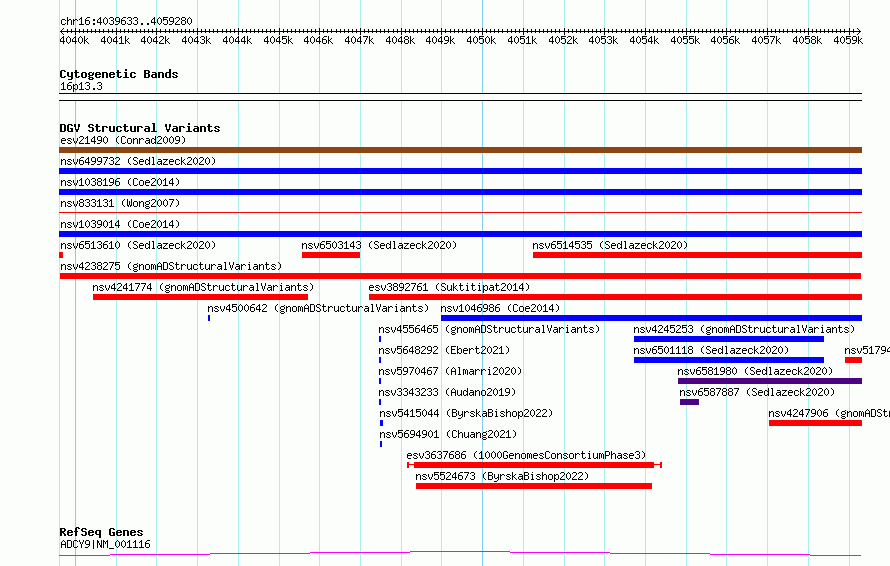Open nsv5694901 (Chuang2021) label
The height and width of the screenshot is (566, 890).
(x=448, y=434)
